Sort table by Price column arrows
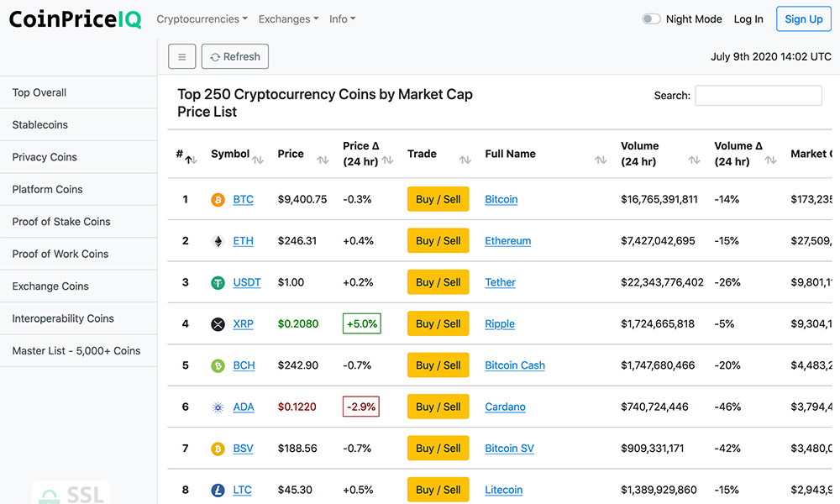This screenshot has height=504, width=840. (323, 160)
